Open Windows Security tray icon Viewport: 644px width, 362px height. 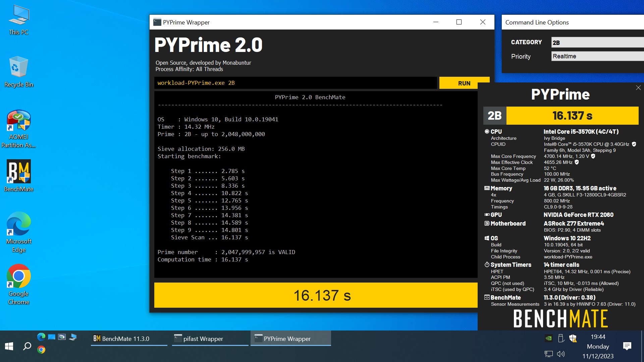point(573,338)
